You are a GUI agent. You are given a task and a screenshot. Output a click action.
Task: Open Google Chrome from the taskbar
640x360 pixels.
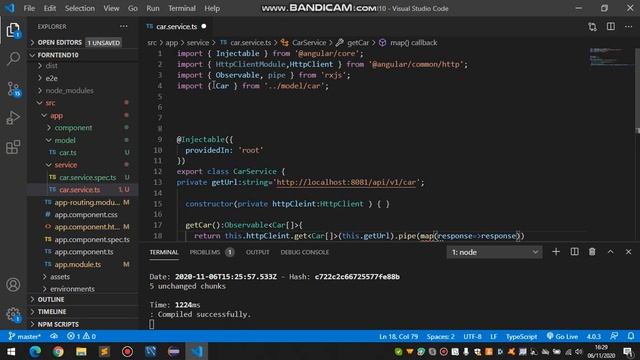coord(58,351)
